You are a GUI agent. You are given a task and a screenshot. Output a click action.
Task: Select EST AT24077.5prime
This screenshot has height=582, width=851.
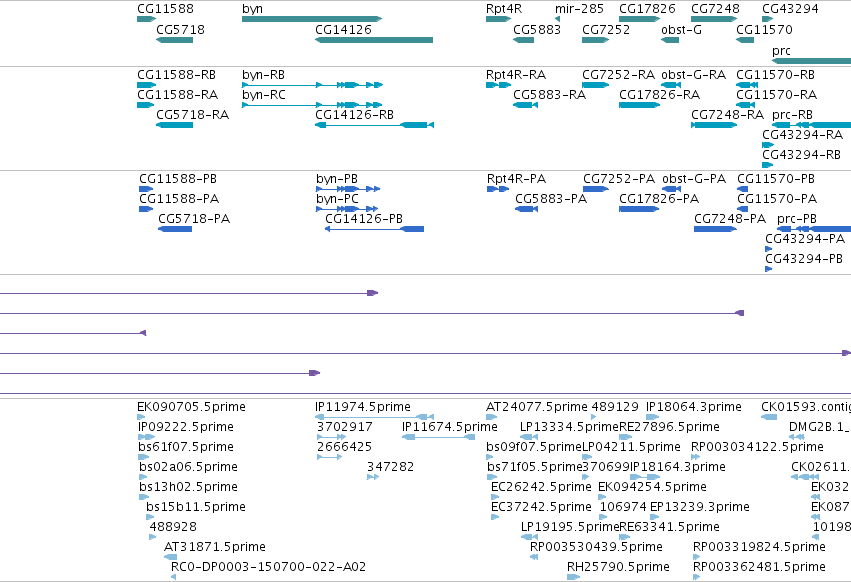click(x=537, y=407)
